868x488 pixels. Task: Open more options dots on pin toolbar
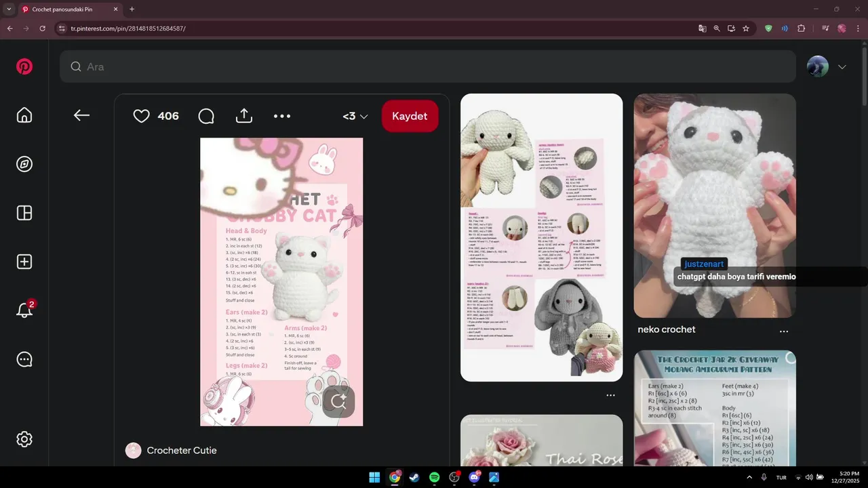click(x=282, y=116)
